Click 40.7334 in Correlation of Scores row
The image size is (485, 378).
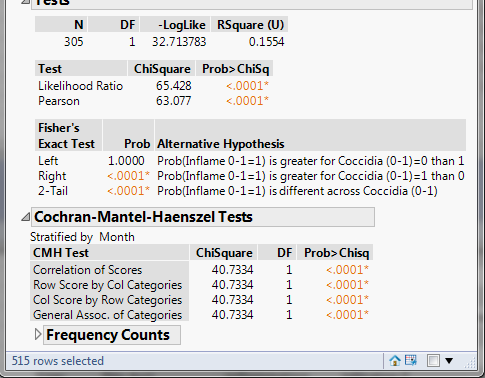[232, 270]
